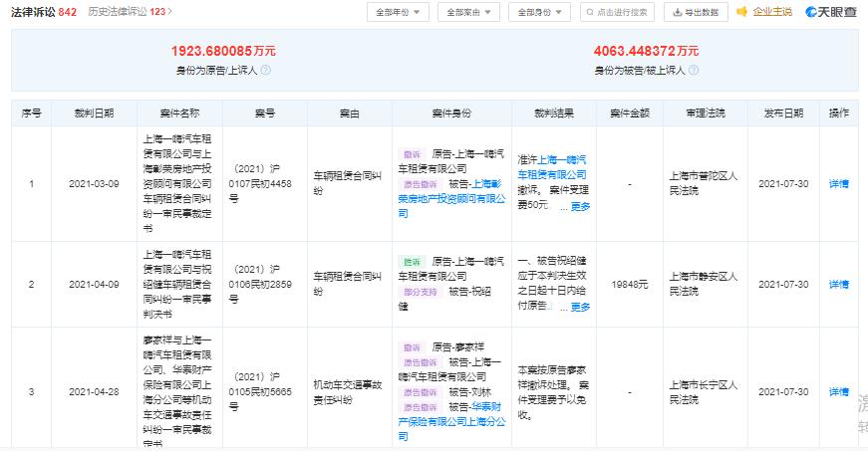The width and height of the screenshot is (868, 451).
Task: Click in the 点击进行搜索 search field
Action: pos(619,13)
